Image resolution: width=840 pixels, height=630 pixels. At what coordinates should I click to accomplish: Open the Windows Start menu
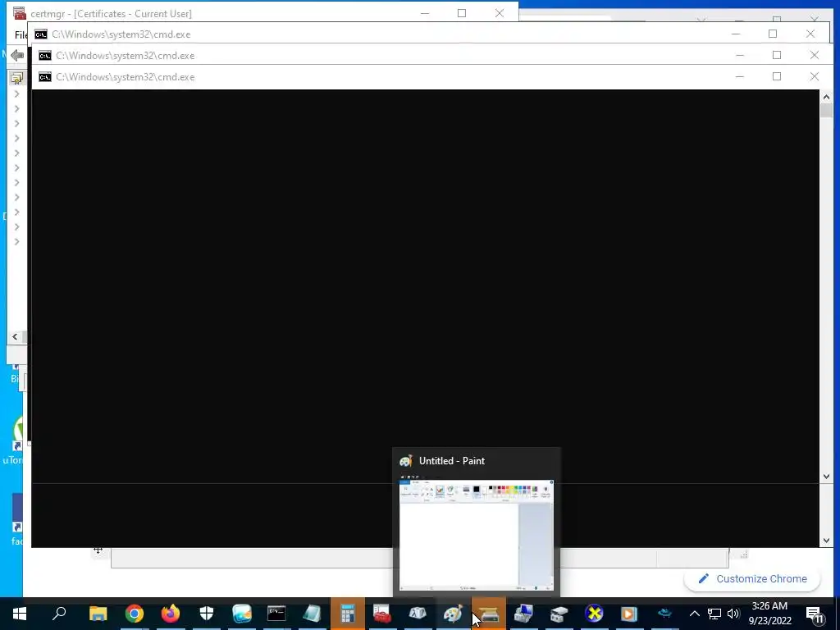20,614
